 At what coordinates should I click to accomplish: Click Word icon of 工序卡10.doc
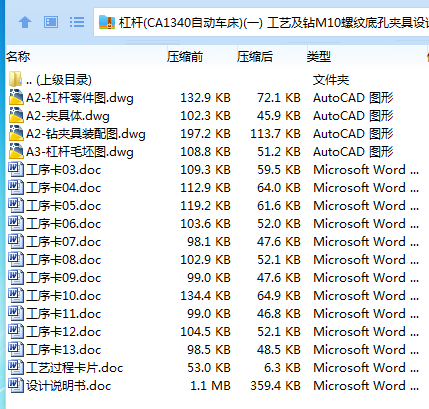click(x=16, y=295)
